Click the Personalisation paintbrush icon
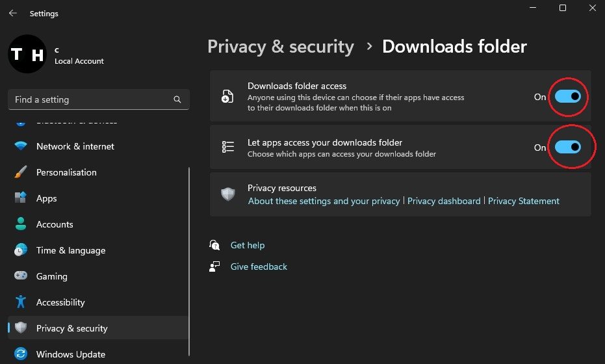The image size is (605, 364). tap(21, 172)
